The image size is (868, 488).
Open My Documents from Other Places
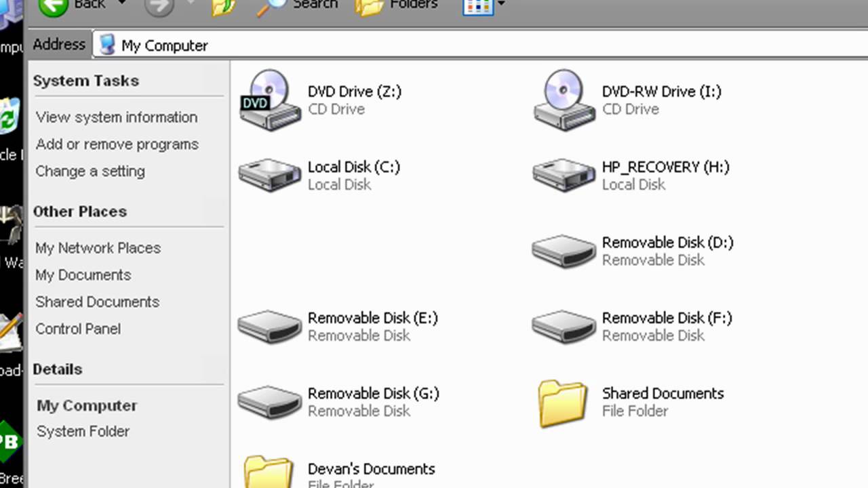coord(83,275)
